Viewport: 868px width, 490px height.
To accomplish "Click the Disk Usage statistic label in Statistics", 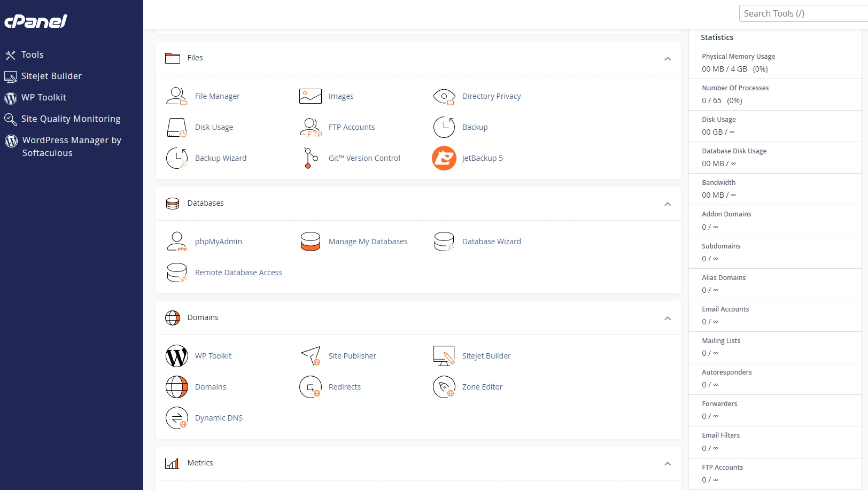I will (718, 120).
